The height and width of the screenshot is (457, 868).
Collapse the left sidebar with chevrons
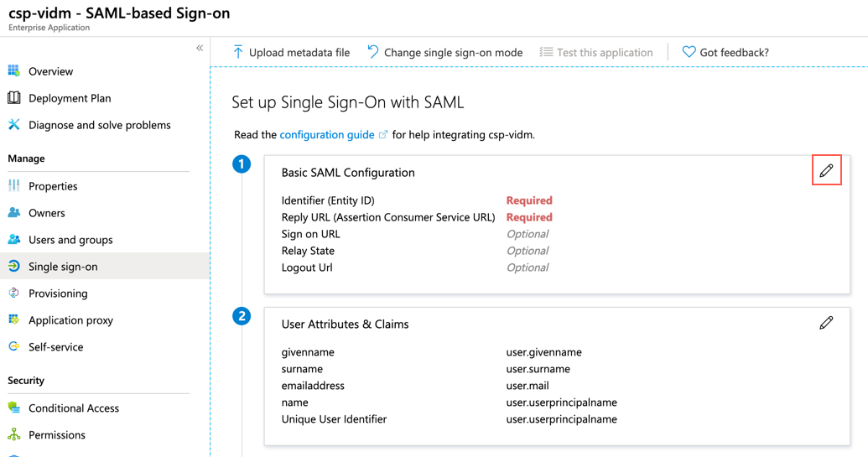(200, 48)
